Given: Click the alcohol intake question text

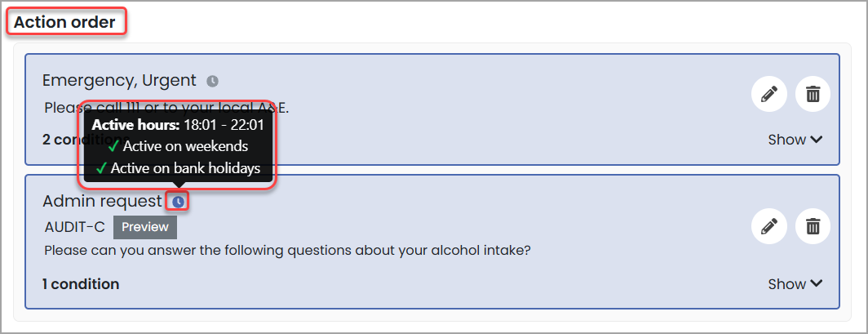Looking at the screenshot, I should [x=287, y=250].
